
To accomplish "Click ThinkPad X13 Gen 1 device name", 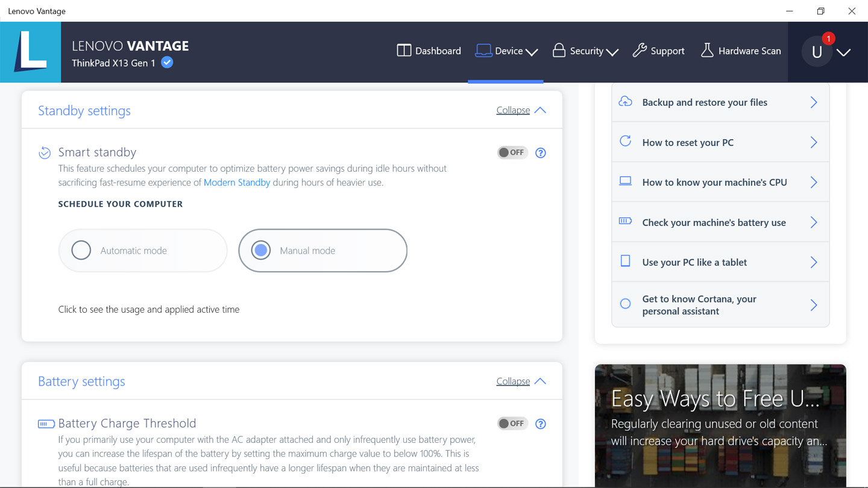I will click(x=113, y=63).
